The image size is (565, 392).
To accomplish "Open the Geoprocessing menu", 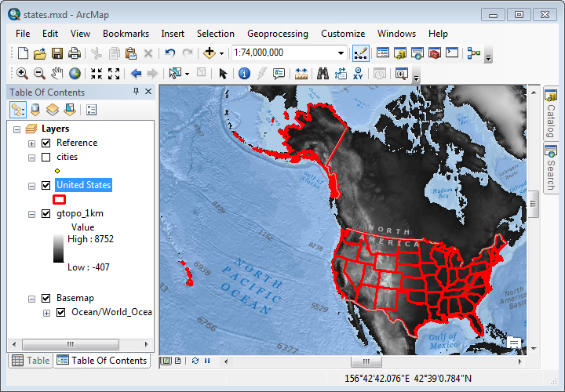I will [278, 34].
